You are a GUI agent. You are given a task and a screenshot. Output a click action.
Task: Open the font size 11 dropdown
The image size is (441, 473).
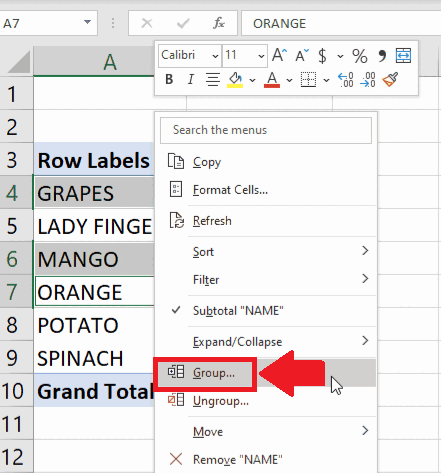261,56
